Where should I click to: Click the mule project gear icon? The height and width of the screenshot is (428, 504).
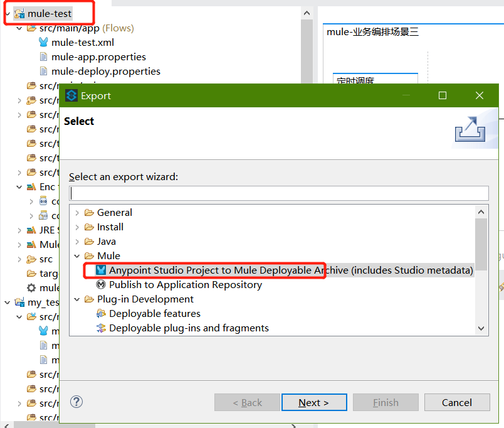click(31, 288)
